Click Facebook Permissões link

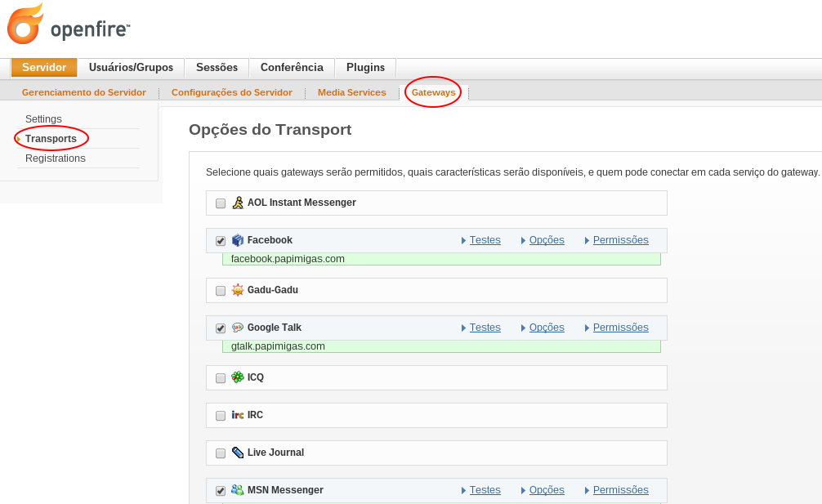point(621,240)
